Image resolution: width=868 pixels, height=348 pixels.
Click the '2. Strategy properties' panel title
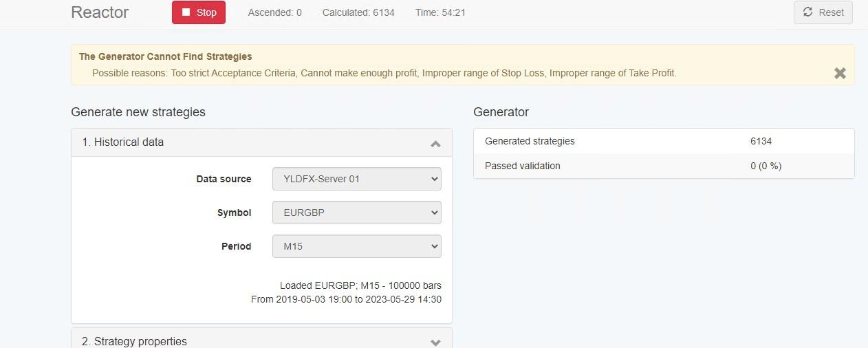[134, 341]
